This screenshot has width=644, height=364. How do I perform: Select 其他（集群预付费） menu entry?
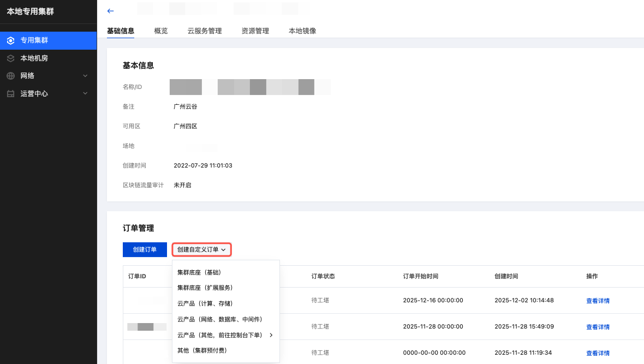point(202,350)
